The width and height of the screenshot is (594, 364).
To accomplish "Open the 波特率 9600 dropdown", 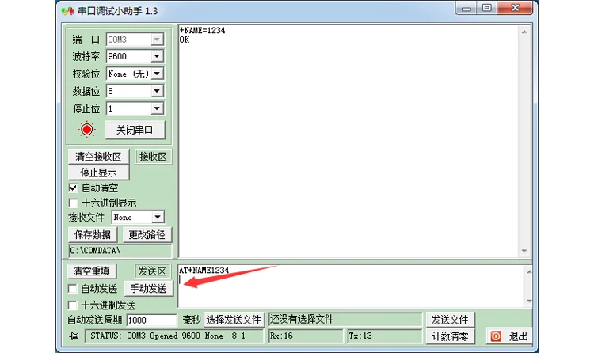I will tap(157, 56).
